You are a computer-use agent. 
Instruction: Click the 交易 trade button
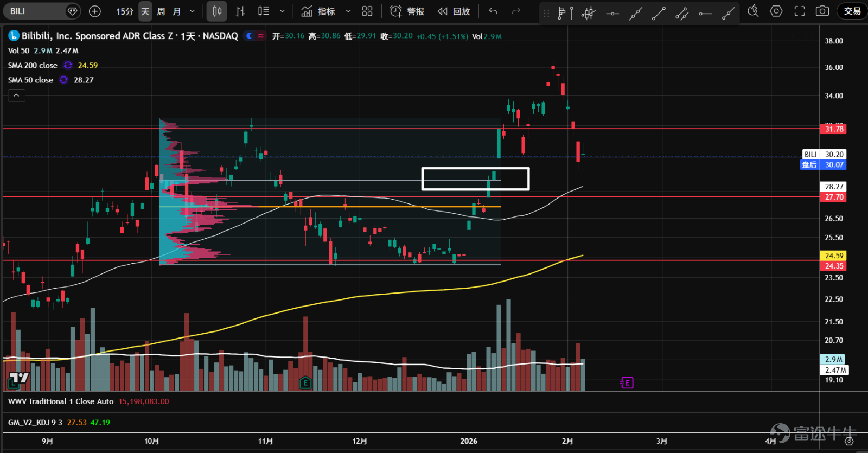coord(852,11)
